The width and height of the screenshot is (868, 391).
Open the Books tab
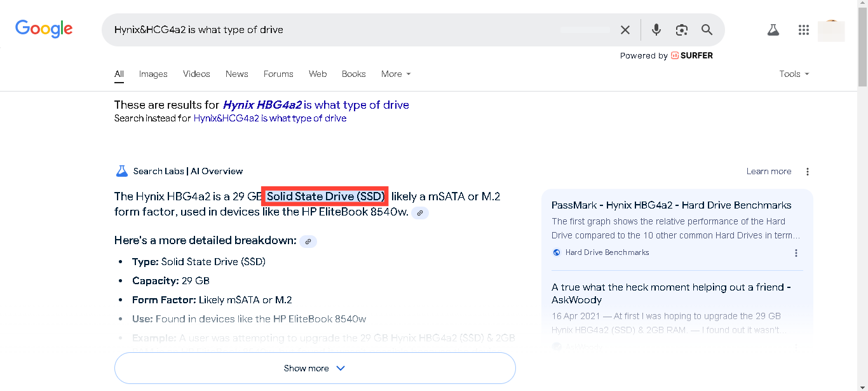(354, 74)
